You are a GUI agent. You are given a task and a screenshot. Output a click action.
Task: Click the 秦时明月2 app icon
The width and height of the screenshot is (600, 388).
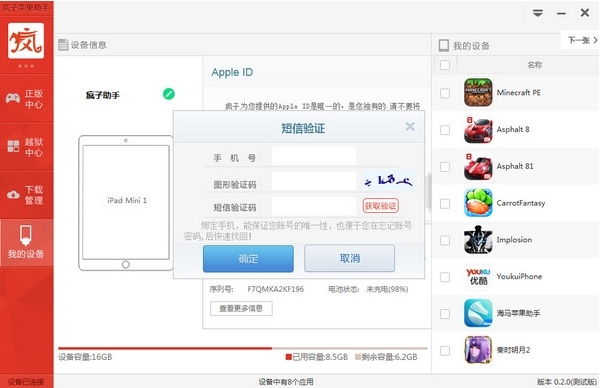coord(478,350)
